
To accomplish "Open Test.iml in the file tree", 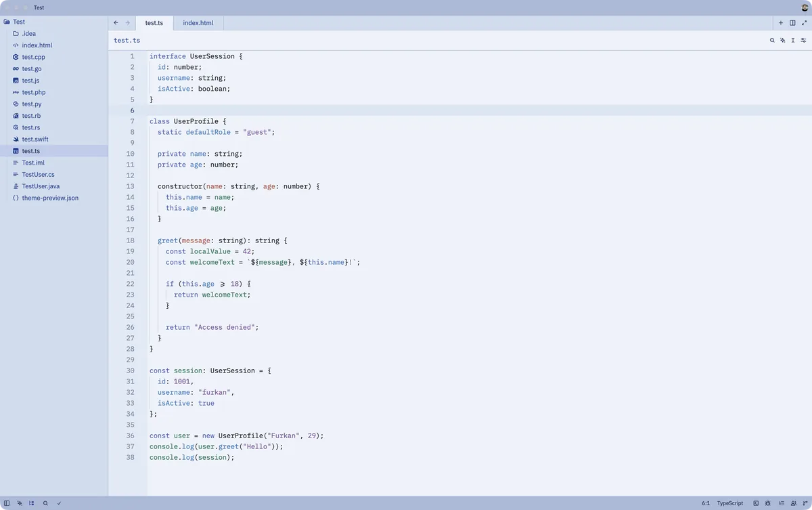I will pos(54,163).
